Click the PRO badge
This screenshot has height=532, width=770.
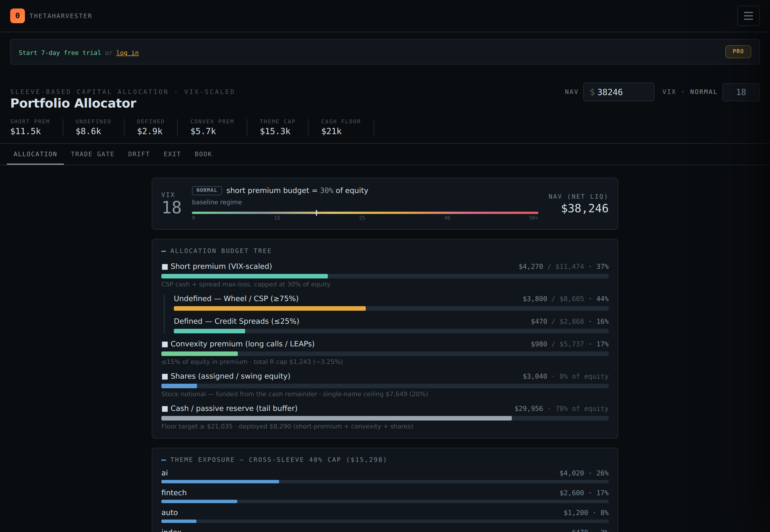pyautogui.click(x=738, y=52)
